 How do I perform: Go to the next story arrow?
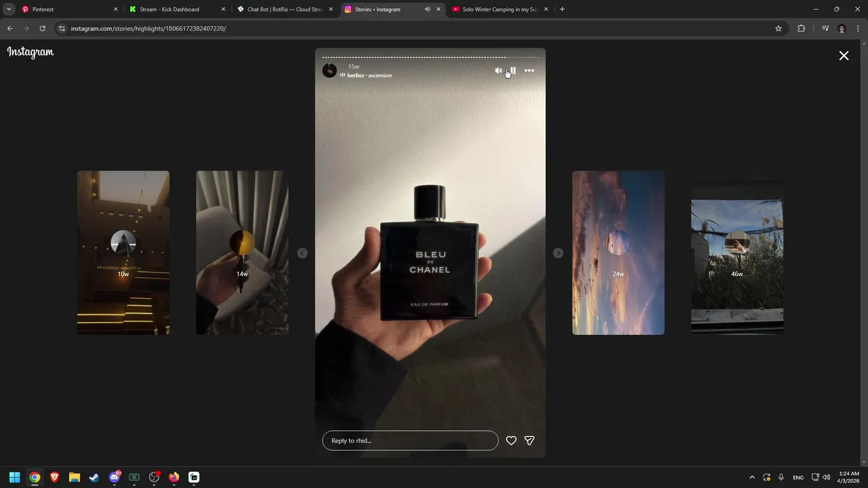(x=558, y=253)
